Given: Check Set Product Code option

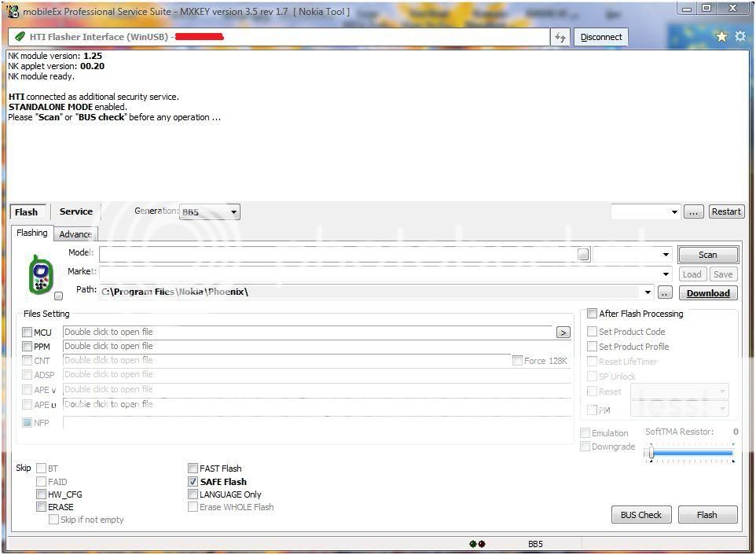Looking at the screenshot, I should pos(592,332).
